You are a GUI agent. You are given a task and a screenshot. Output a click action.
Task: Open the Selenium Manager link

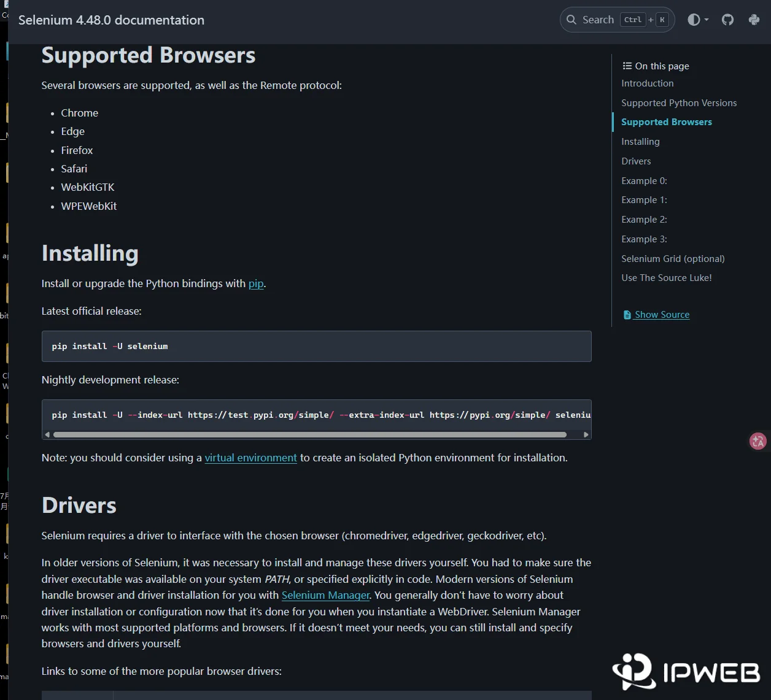[326, 595]
